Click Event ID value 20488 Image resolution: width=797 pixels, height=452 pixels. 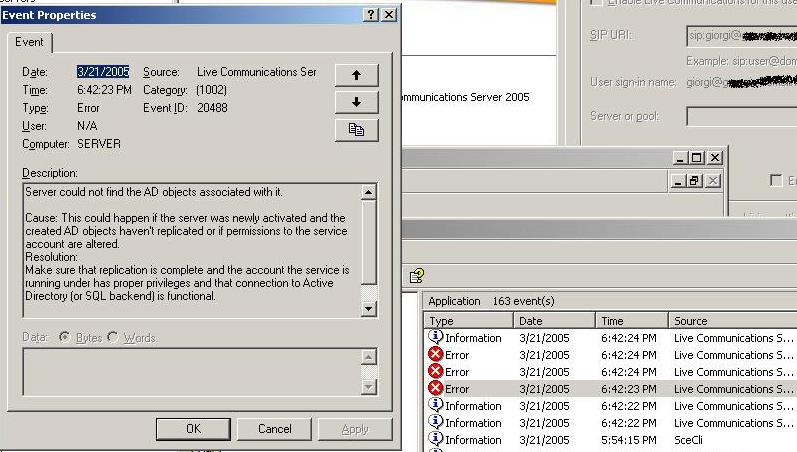tap(212, 108)
